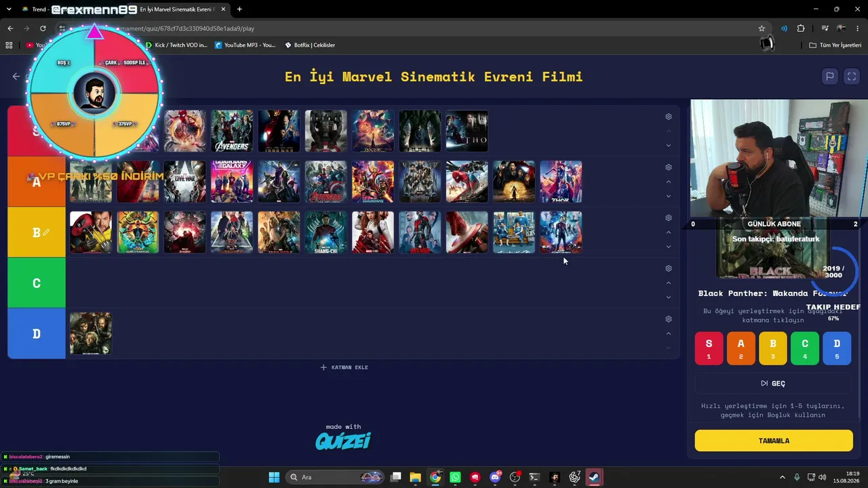Screen dimensions: 868x488
Task: Move the A tier row down
Action: tap(669, 196)
